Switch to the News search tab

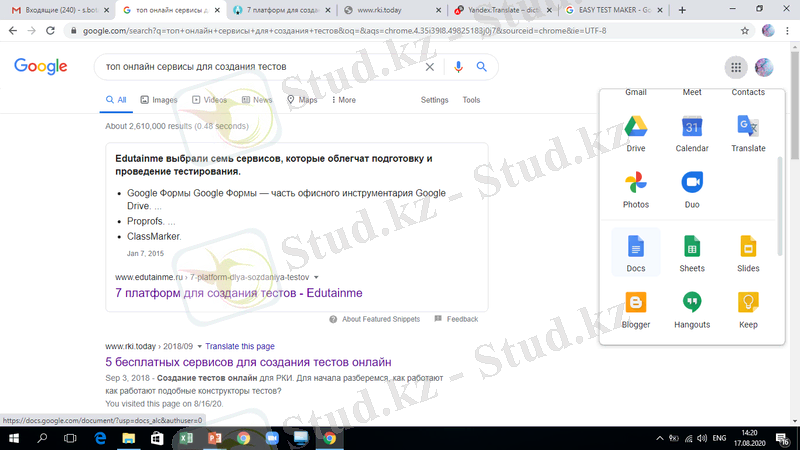[x=257, y=100]
